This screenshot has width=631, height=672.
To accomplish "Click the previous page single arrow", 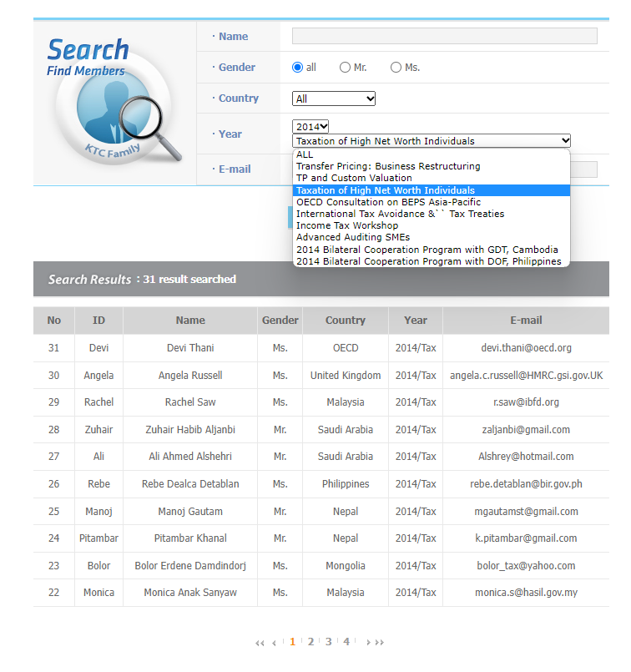I will coord(274,643).
